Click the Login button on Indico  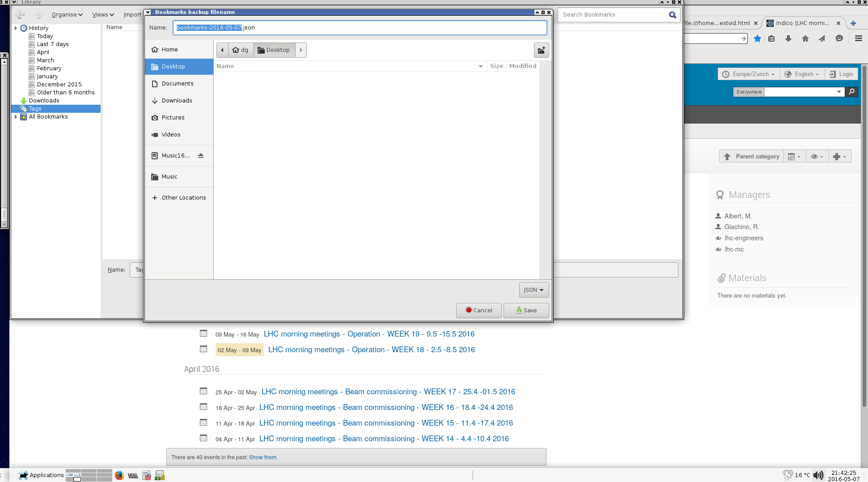pos(841,74)
